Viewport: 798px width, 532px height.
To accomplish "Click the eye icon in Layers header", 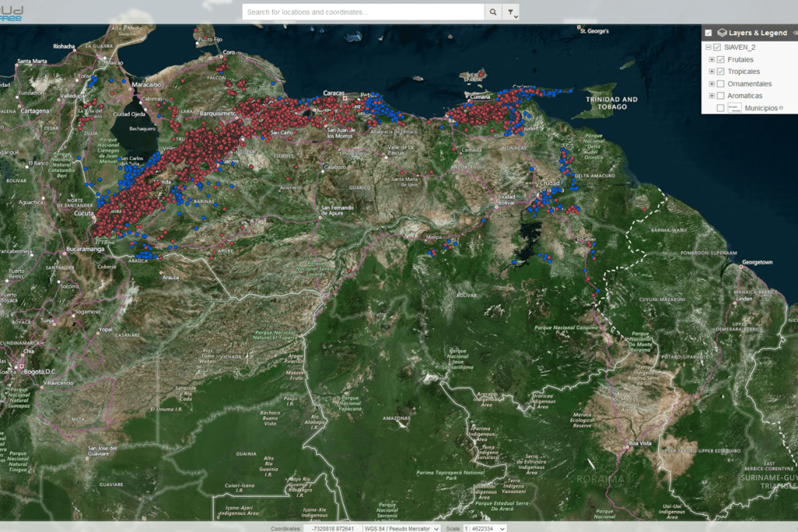I will pyautogui.click(x=794, y=33).
